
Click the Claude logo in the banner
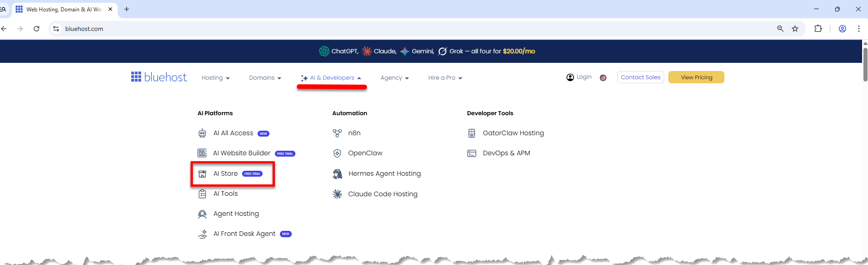point(367,51)
